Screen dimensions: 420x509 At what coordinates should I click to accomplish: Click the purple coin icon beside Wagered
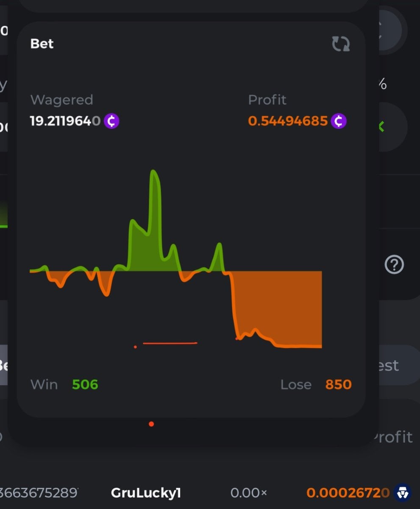coord(111,121)
